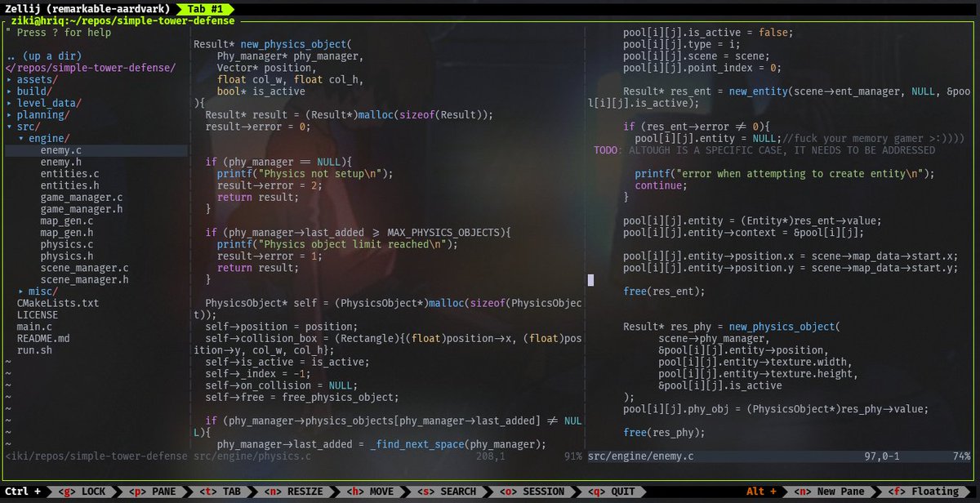Click 'Physics object limit reached' printf line
980x503 pixels.
[336, 244]
